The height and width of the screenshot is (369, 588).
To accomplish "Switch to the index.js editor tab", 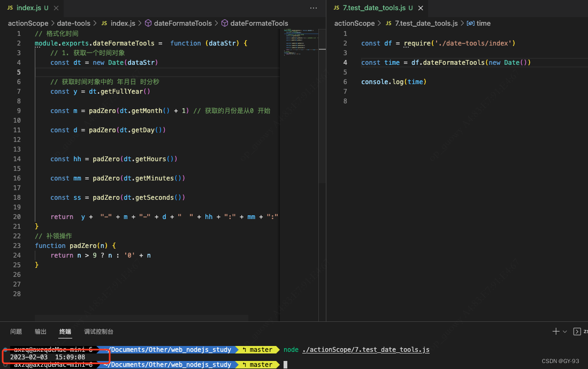I will click(x=28, y=8).
